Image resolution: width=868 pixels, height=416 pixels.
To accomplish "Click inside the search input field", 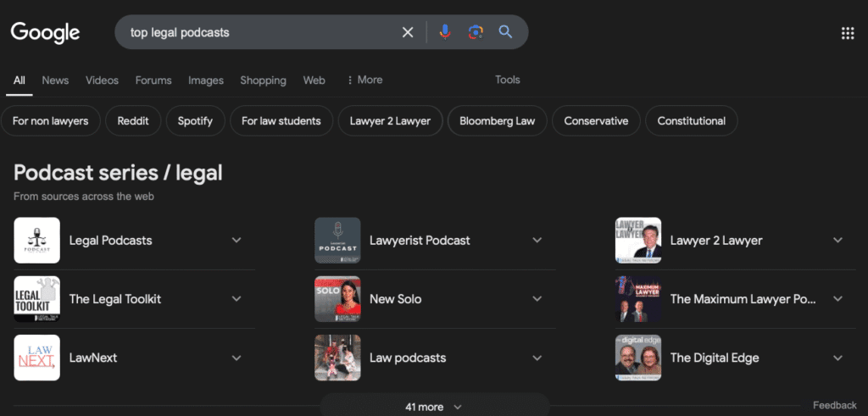I will (254, 32).
